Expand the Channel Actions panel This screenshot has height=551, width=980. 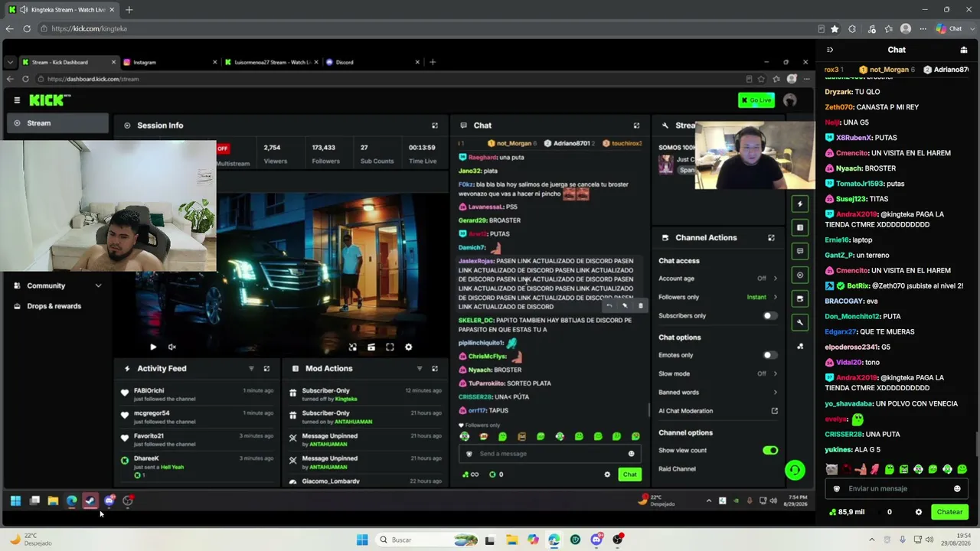771,238
